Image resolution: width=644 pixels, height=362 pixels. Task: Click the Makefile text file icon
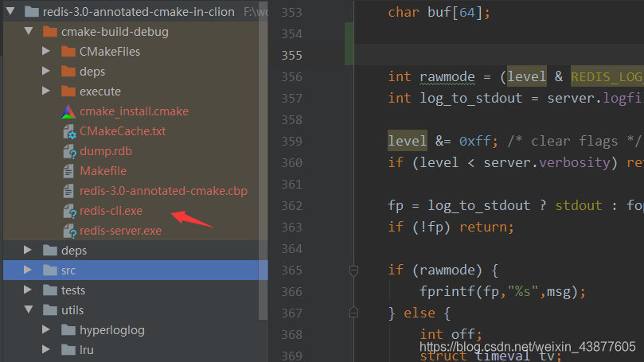68,171
